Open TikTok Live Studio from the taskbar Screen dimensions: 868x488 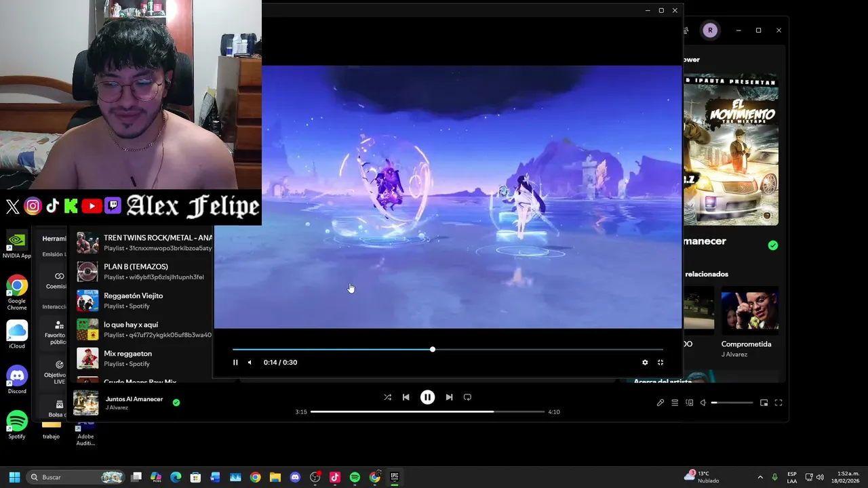334,477
